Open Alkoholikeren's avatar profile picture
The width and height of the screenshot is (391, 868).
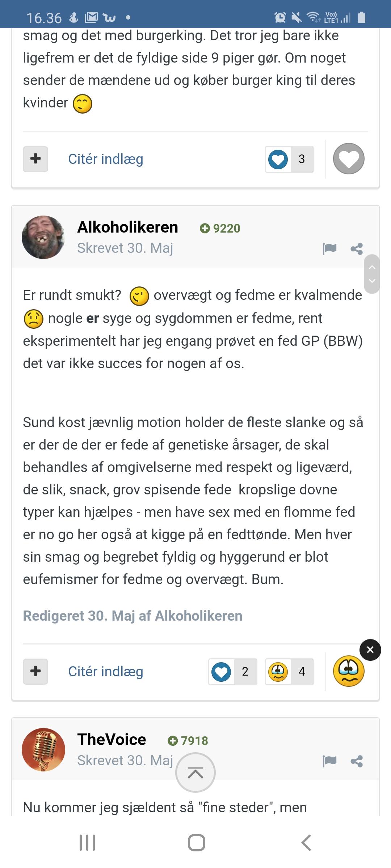[43, 237]
